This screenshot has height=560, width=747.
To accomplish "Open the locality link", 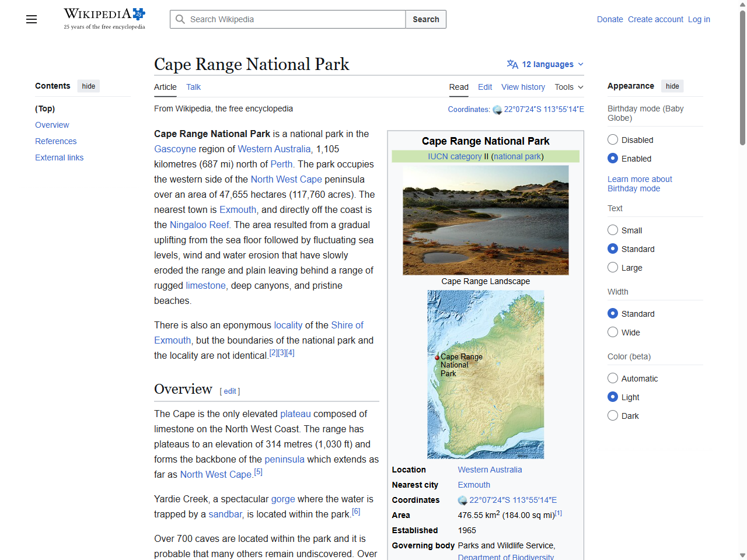I will [x=288, y=325].
